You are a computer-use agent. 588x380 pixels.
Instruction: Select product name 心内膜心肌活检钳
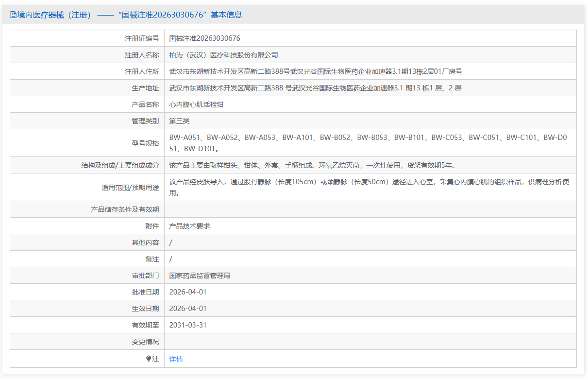(x=196, y=104)
